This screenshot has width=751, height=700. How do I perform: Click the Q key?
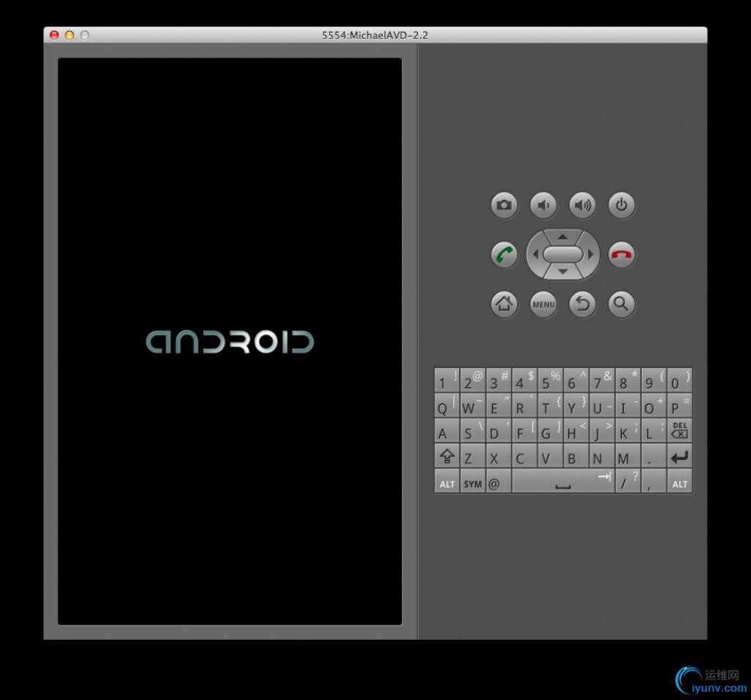[x=447, y=405]
